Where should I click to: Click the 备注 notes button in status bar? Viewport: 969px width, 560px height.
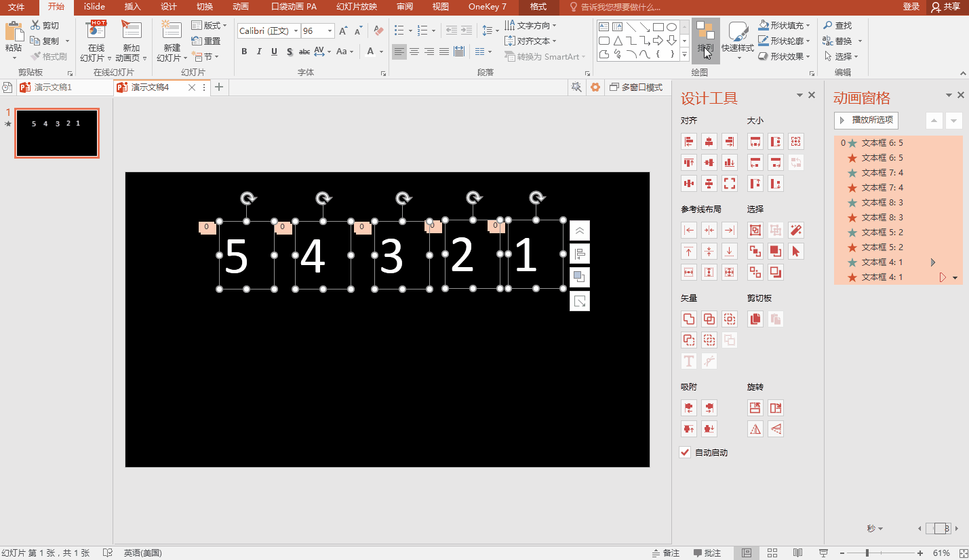[x=665, y=553]
